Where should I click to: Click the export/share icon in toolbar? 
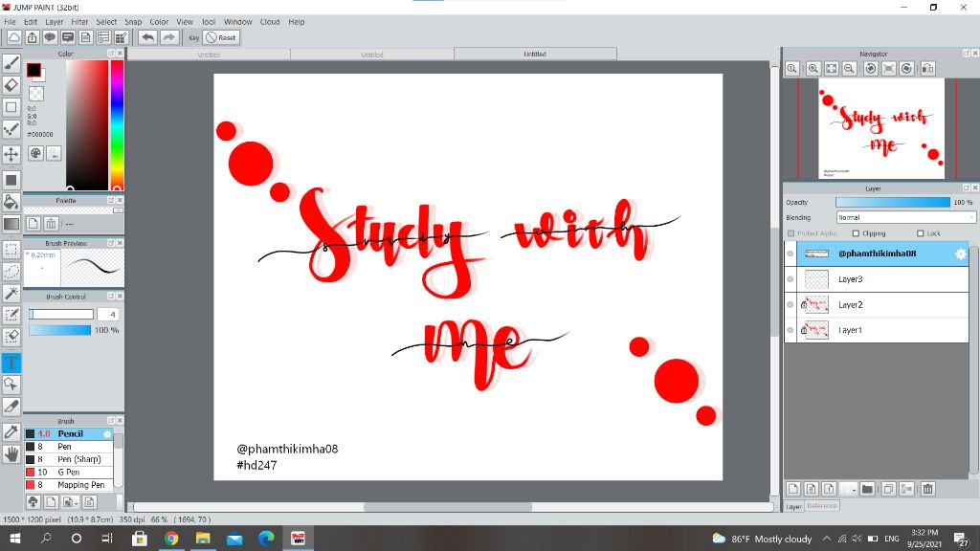pos(32,37)
